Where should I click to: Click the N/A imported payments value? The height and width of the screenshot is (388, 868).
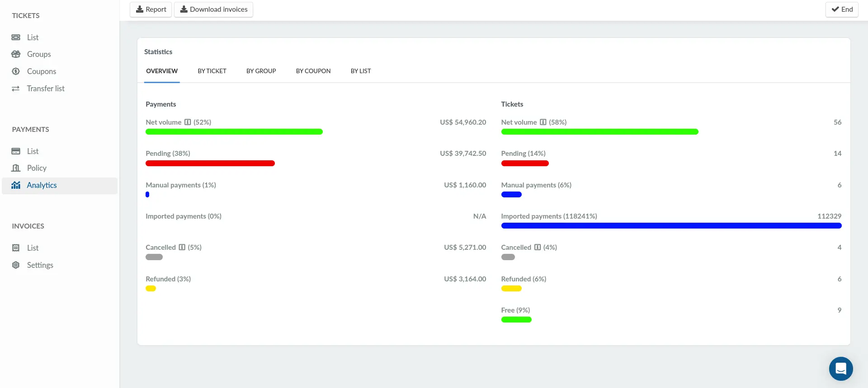[x=480, y=216]
